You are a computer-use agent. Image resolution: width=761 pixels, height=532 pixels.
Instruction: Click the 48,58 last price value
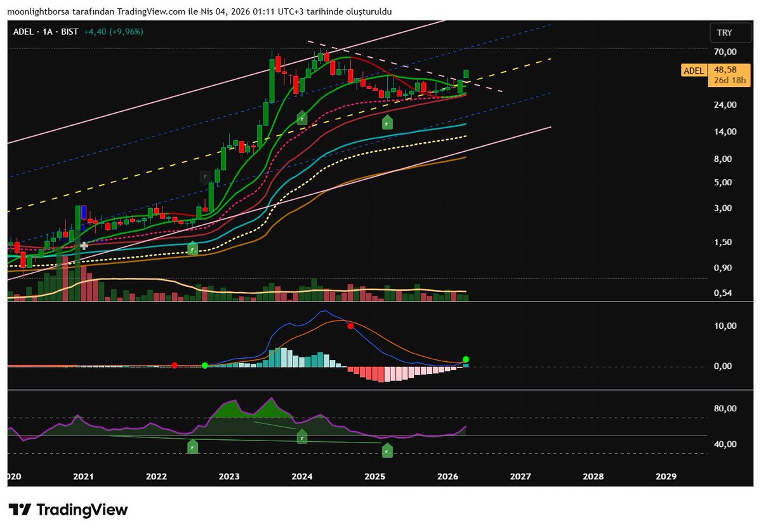[x=725, y=70]
